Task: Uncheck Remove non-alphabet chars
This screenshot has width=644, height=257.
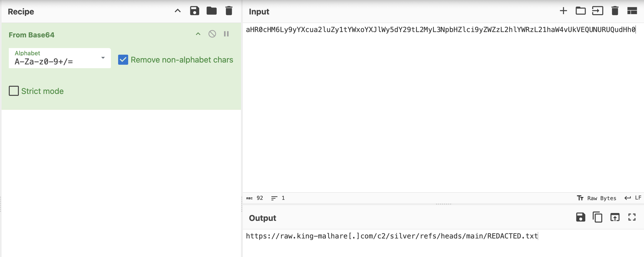Action: click(123, 60)
